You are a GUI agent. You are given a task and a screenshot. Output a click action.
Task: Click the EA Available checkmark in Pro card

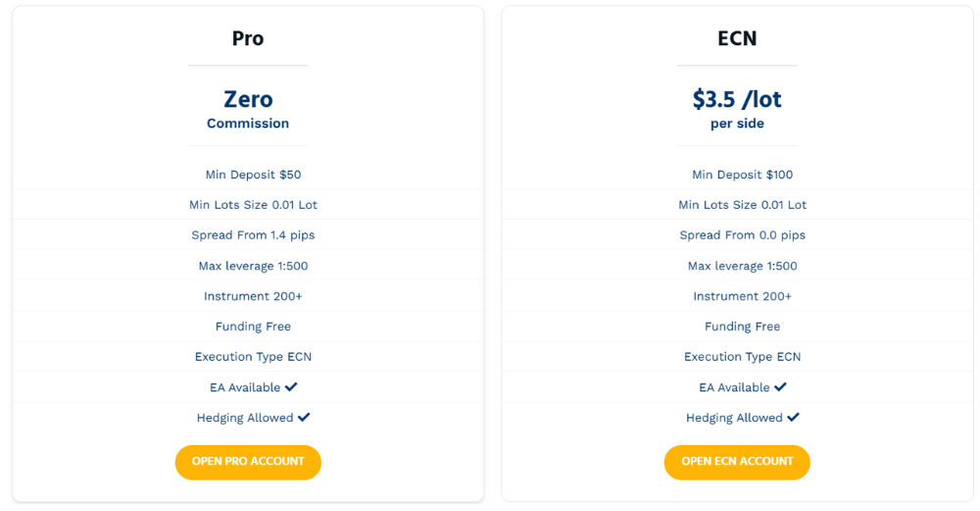coord(292,387)
